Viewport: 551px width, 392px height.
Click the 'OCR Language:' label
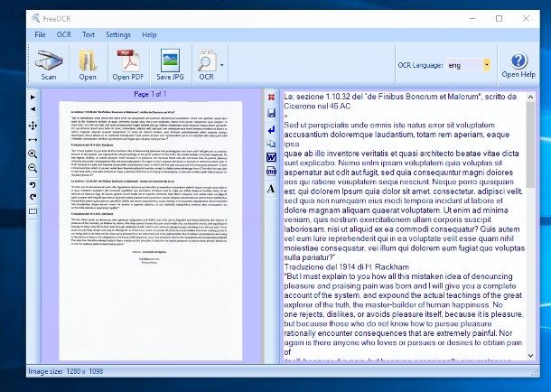tap(420, 65)
